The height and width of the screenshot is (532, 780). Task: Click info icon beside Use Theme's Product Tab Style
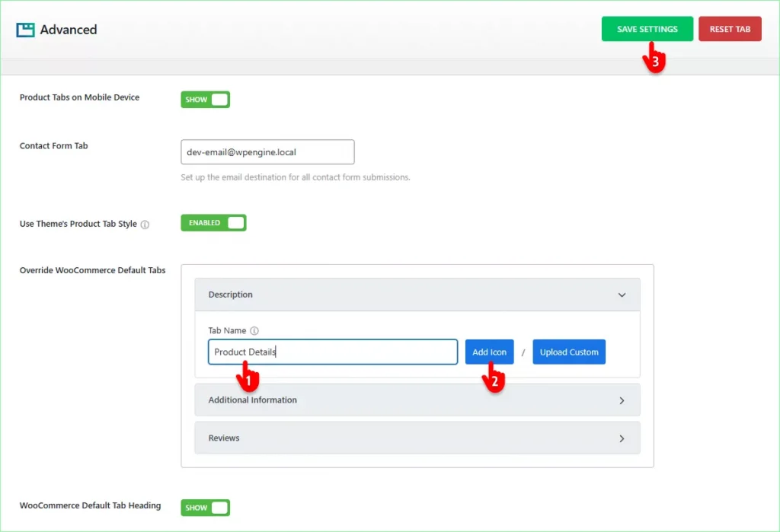(x=145, y=225)
